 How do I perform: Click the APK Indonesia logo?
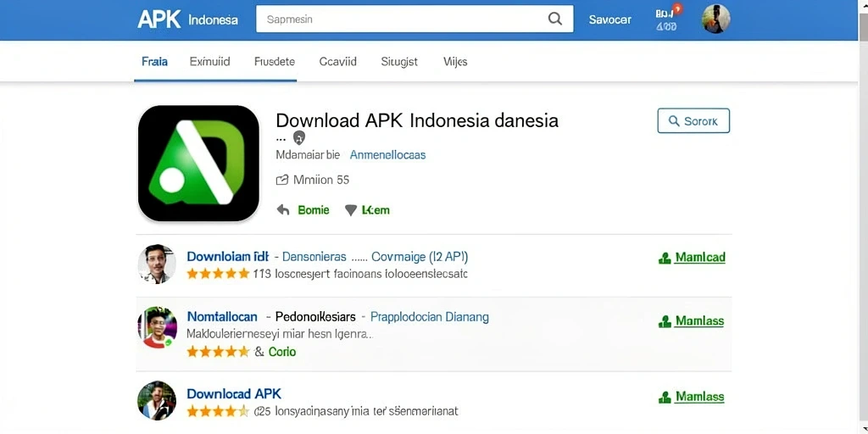187,19
